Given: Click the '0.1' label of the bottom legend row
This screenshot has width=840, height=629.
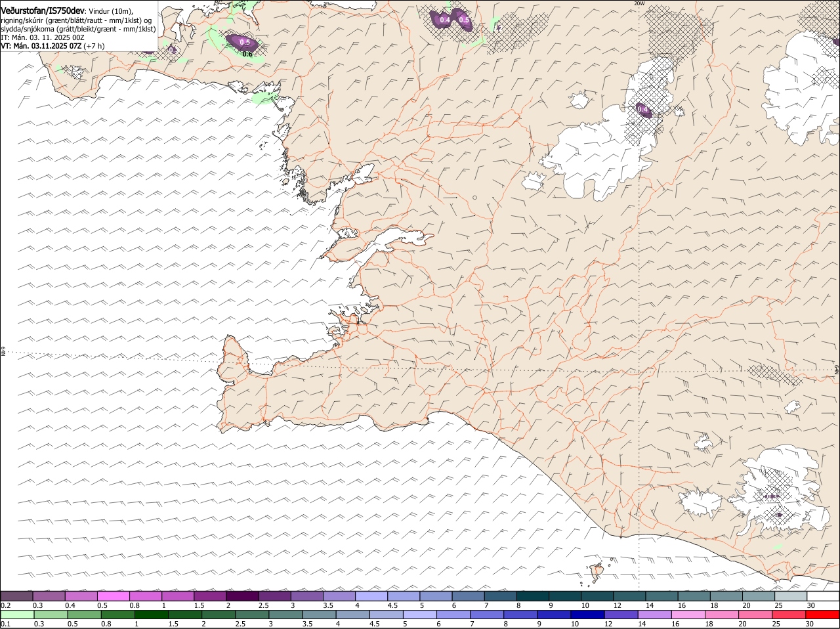Looking at the screenshot, I should [x=5, y=624].
